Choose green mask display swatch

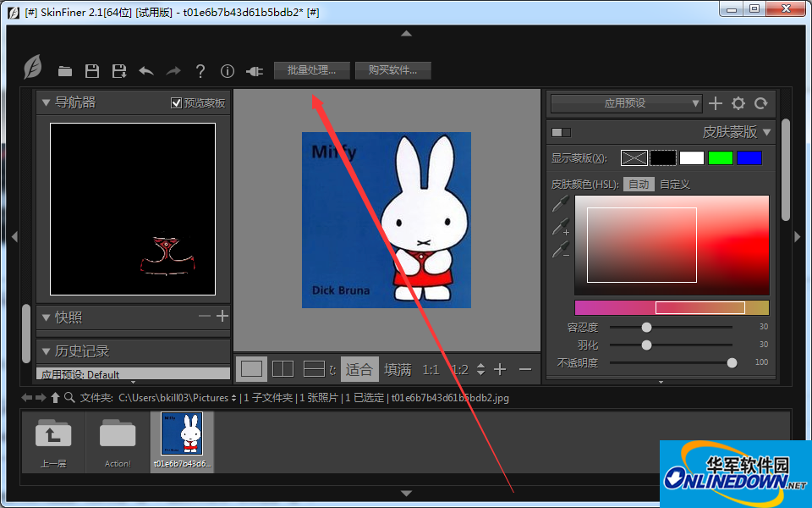coord(721,157)
